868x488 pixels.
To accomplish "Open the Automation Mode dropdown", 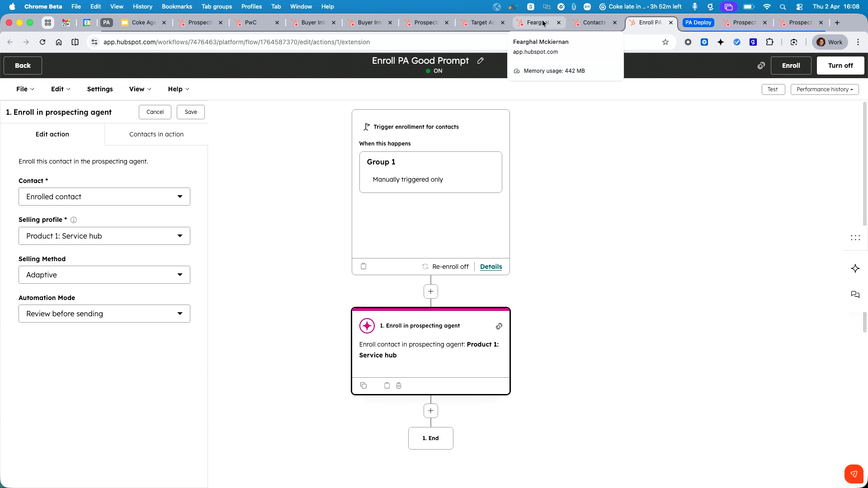I will click(x=104, y=314).
